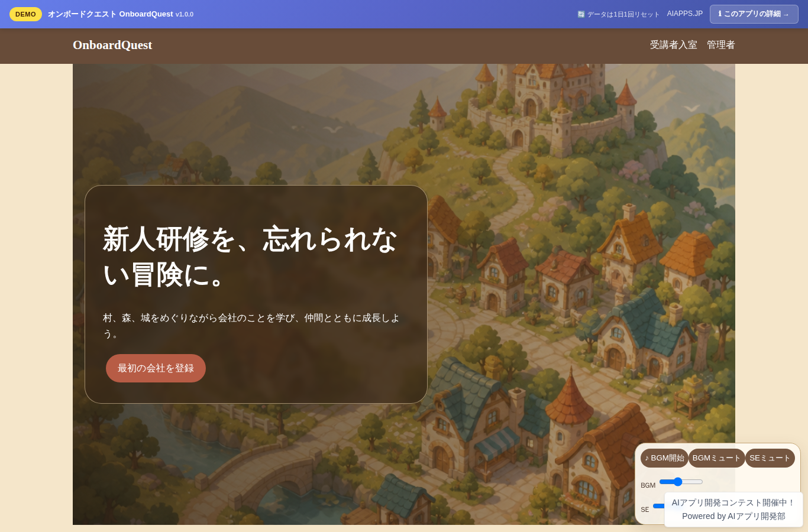Toggle the SEミュート button
Screen dimensions: 808x532
[x=770, y=458]
